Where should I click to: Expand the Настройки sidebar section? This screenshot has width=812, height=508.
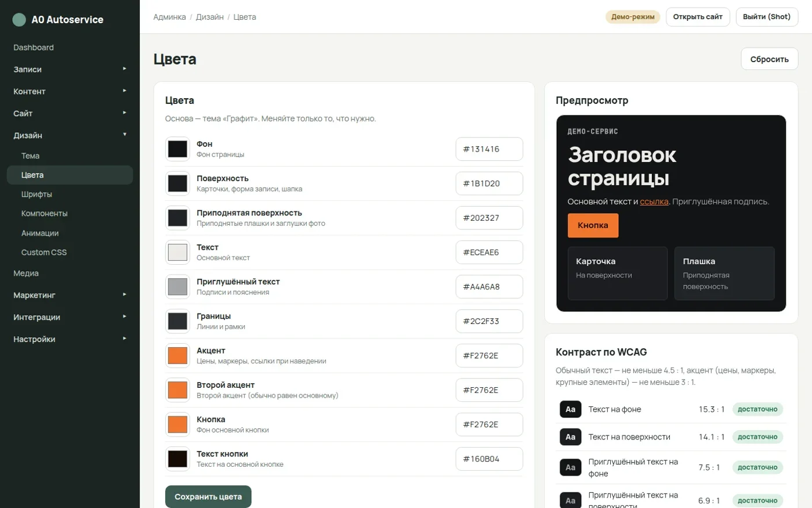coord(70,339)
